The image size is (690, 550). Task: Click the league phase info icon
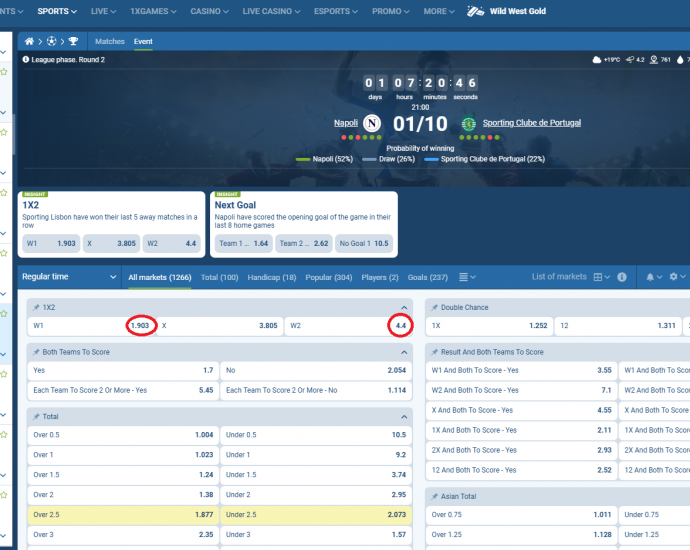pos(26,59)
